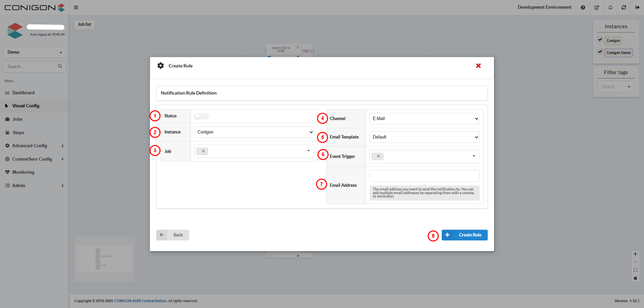
Task: Open the Instance Conigon dropdown
Action: tap(254, 132)
